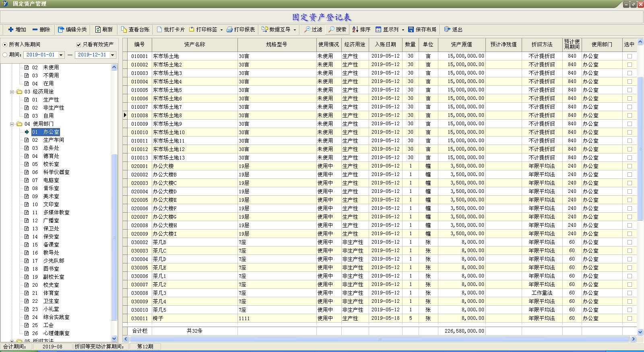Click the table horizontal scrollbar thumb
Image resolution: width=644 pixels, height=352 pixels.
tap(379, 339)
